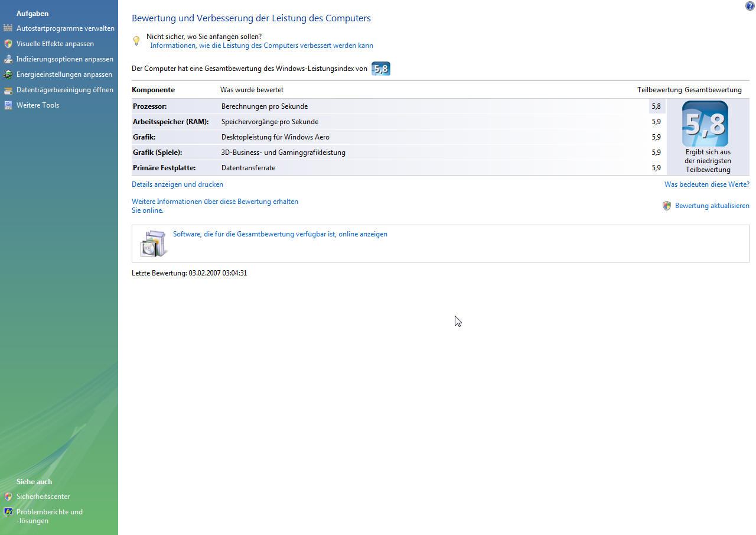Image resolution: width=756 pixels, height=535 pixels.
Task: Click the Problemberichte und -lösungen icon
Action: [8, 512]
